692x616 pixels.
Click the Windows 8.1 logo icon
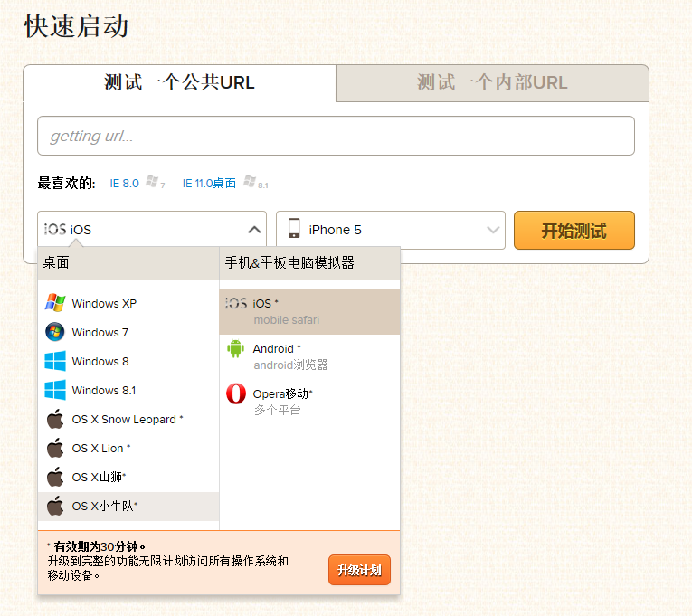tap(55, 390)
